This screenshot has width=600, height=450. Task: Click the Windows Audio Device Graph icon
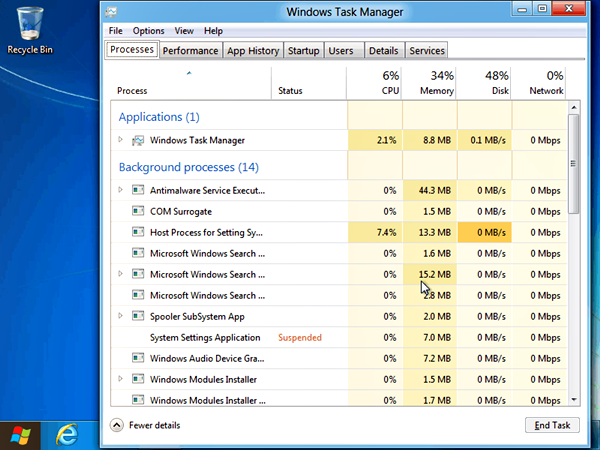click(x=138, y=358)
